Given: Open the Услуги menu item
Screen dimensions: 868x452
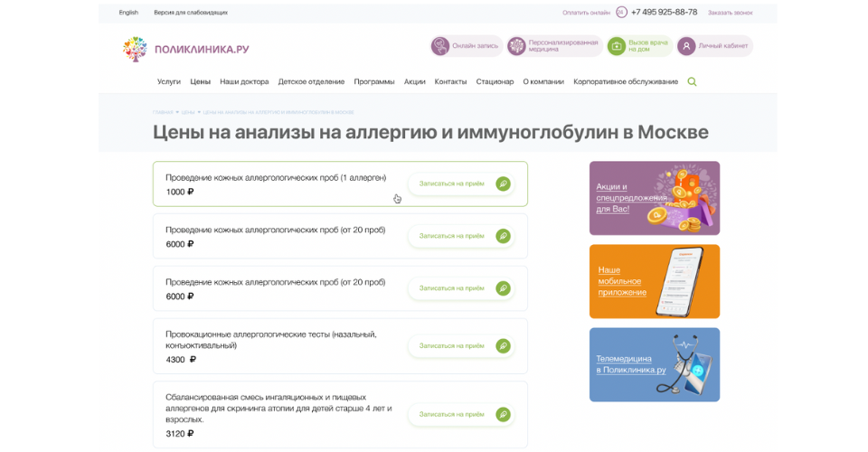Looking at the screenshot, I should [x=169, y=81].
